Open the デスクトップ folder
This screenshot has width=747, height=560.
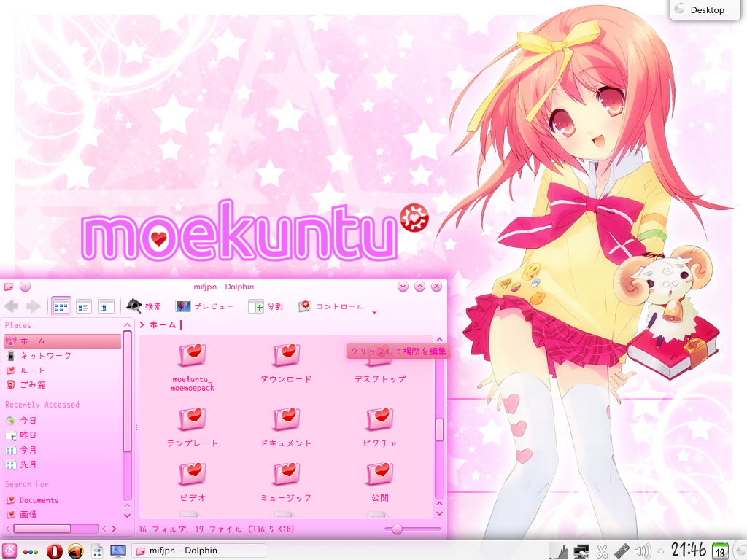[x=379, y=363]
